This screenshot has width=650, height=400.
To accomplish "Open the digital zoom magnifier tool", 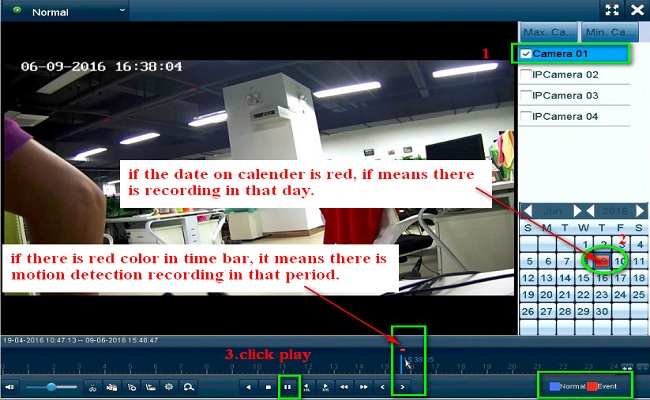I will point(188,386).
